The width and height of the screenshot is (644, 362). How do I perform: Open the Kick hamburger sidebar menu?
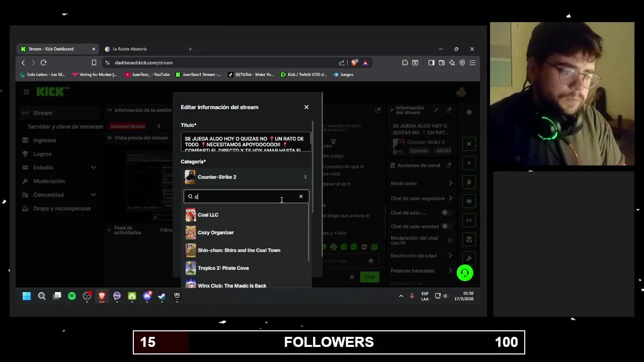click(26, 92)
